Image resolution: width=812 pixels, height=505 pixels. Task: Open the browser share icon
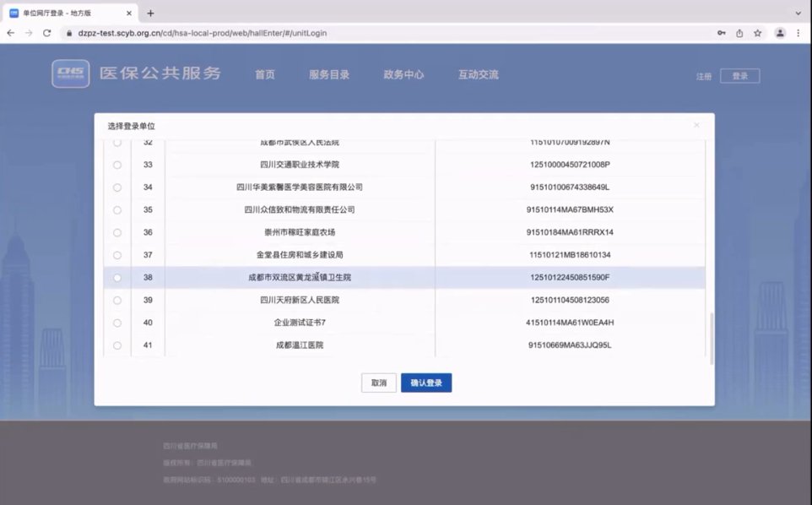(739, 33)
